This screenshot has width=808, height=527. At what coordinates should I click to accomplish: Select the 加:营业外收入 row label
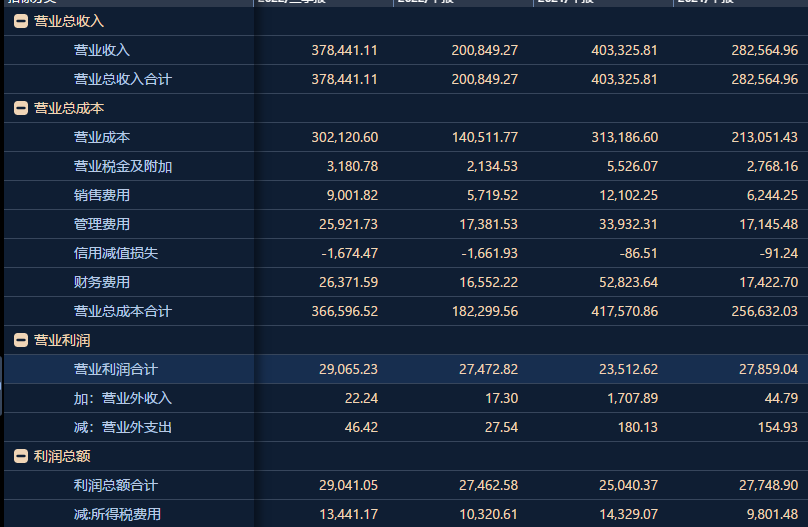(123, 398)
